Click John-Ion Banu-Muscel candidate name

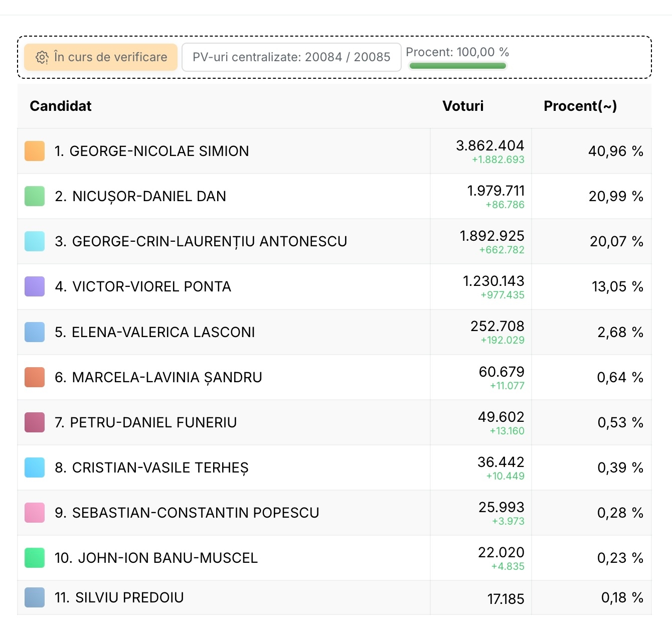pos(156,558)
